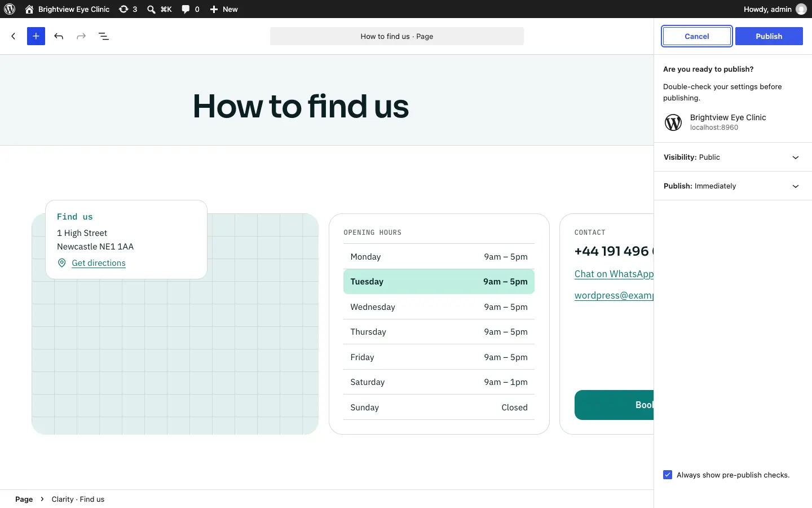Cancel the pre-publish panel

click(x=697, y=36)
